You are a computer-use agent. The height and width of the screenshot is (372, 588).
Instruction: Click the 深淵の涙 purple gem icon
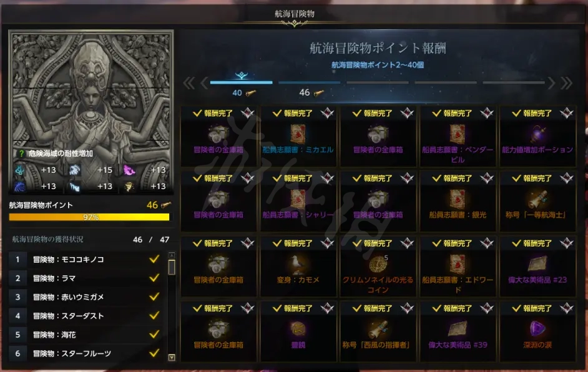tap(537, 329)
